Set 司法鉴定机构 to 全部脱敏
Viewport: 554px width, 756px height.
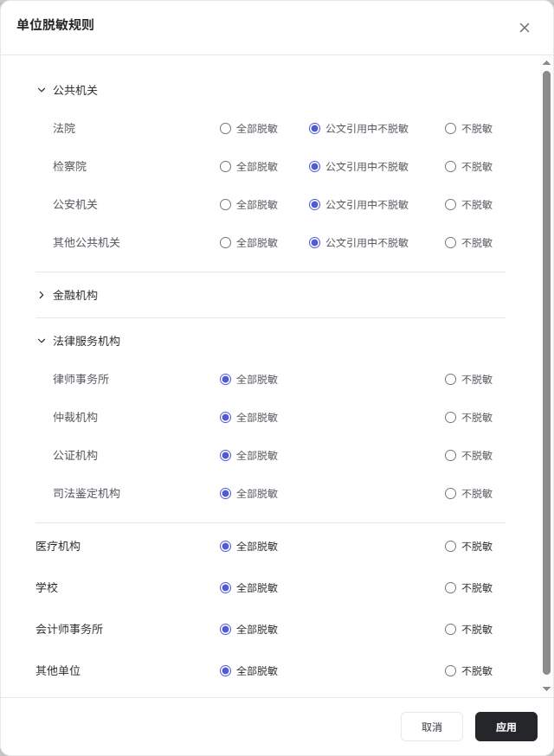click(225, 494)
